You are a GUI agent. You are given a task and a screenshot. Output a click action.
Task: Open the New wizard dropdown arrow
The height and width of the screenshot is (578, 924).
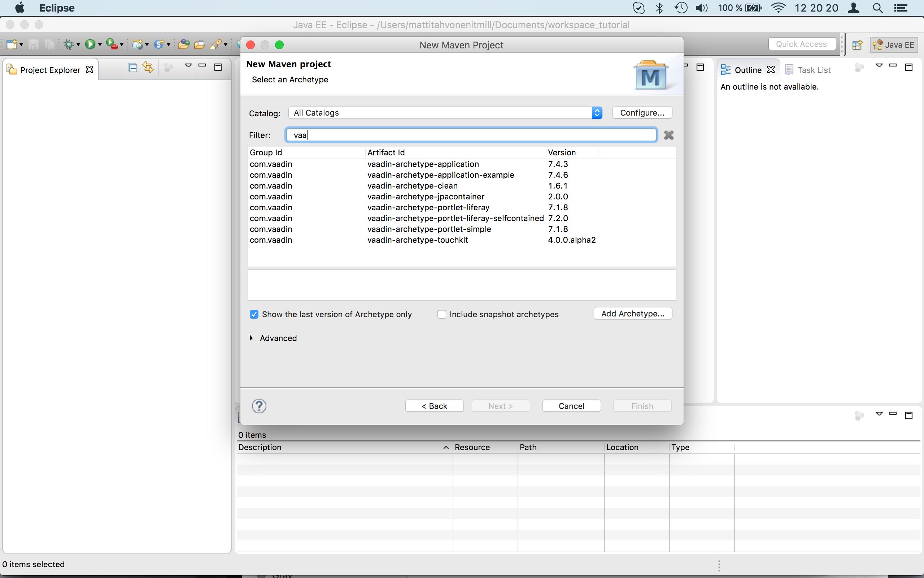click(x=21, y=45)
